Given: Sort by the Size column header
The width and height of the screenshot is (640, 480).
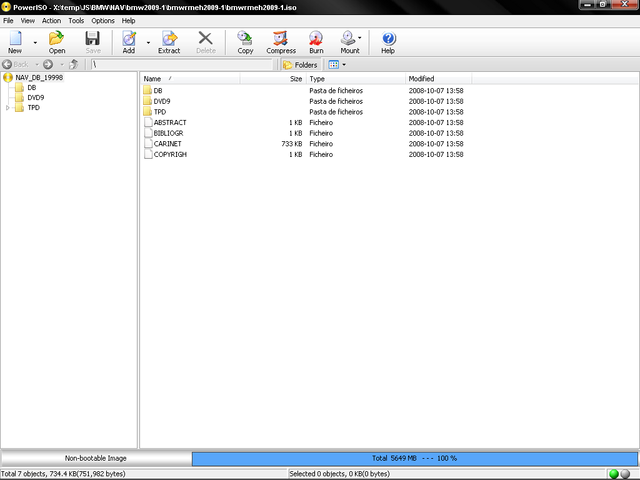Looking at the screenshot, I should coord(273,79).
